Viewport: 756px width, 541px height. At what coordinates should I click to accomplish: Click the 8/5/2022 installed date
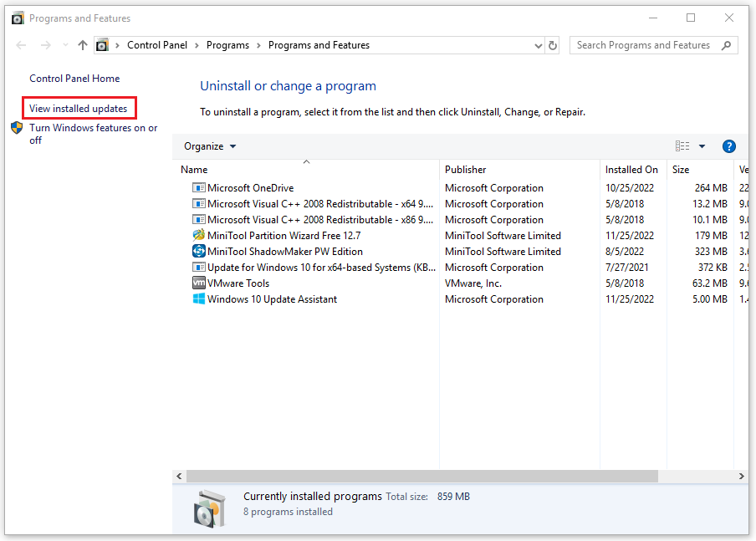625,251
